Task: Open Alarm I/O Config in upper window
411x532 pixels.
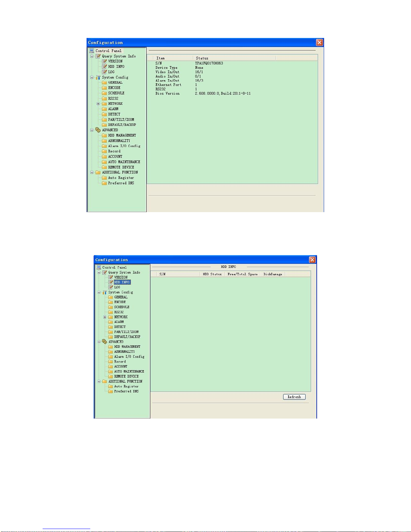Action: pyautogui.click(x=124, y=146)
